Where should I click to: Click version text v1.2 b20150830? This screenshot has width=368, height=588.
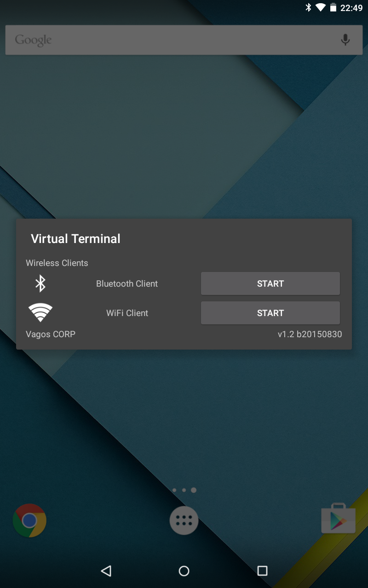pos(310,334)
